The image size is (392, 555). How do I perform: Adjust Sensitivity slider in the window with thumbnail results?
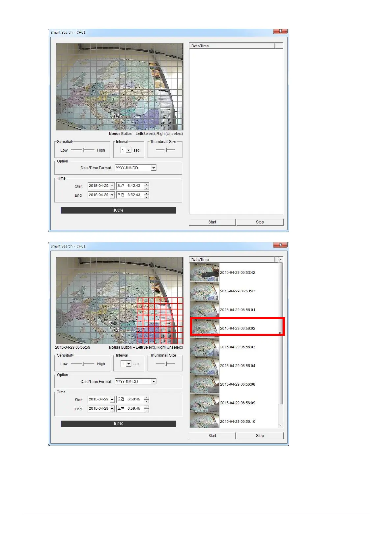pyautogui.click(x=83, y=364)
